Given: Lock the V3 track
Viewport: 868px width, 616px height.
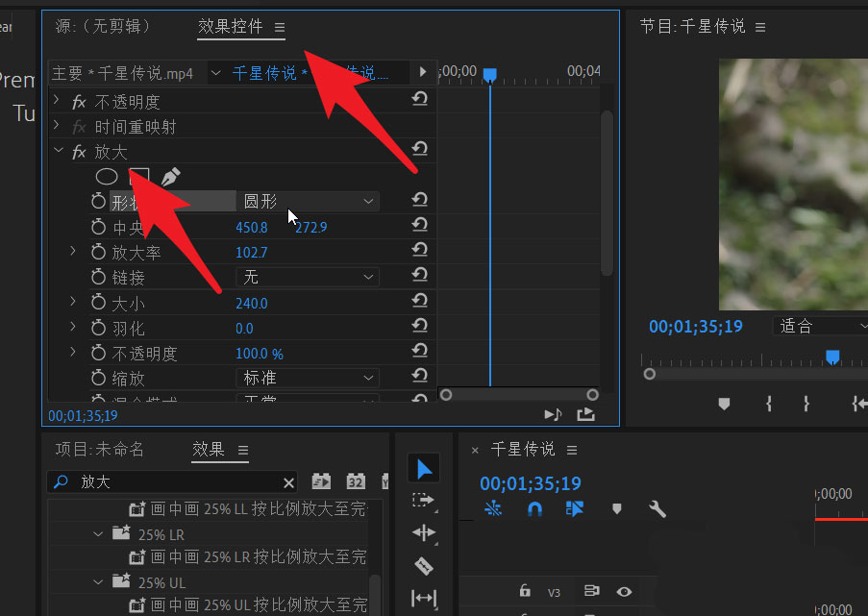Looking at the screenshot, I should click(524, 592).
